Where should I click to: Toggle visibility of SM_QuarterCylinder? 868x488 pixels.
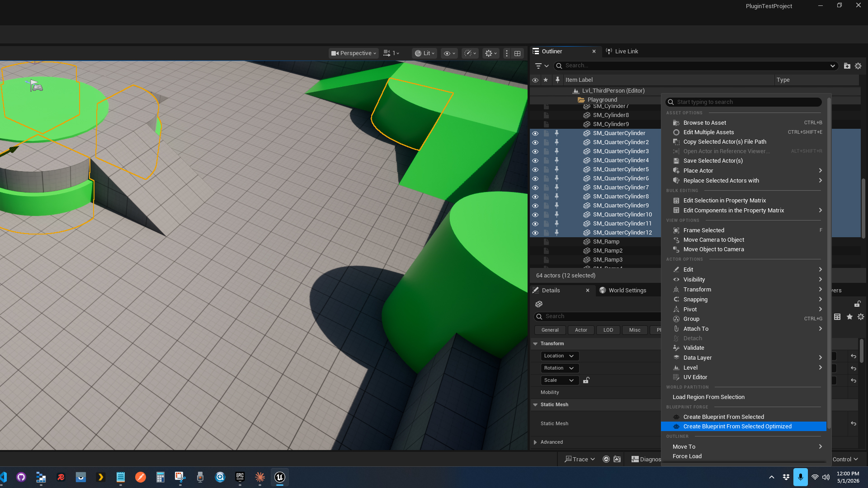click(535, 133)
